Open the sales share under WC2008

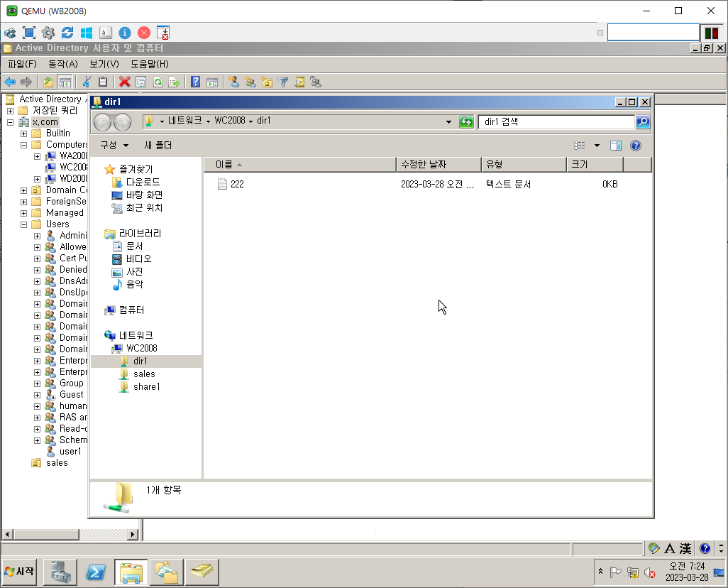pyautogui.click(x=144, y=374)
